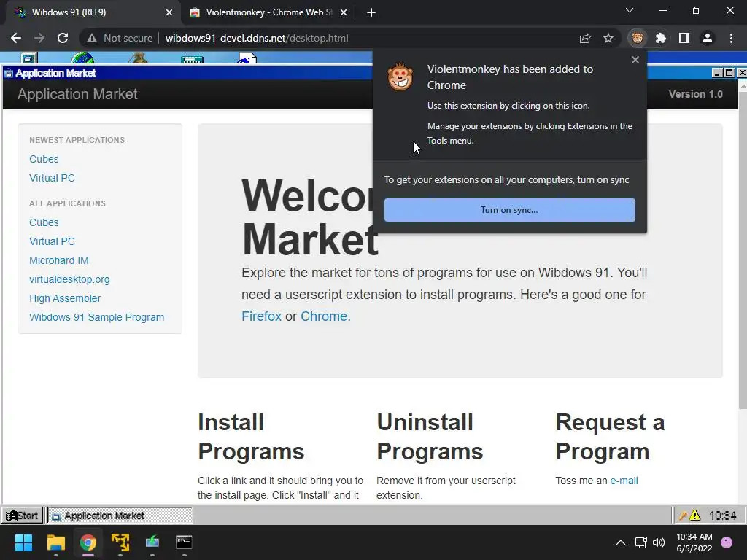
Task: Click the e-mail link under Request a Program
Action: (624, 481)
